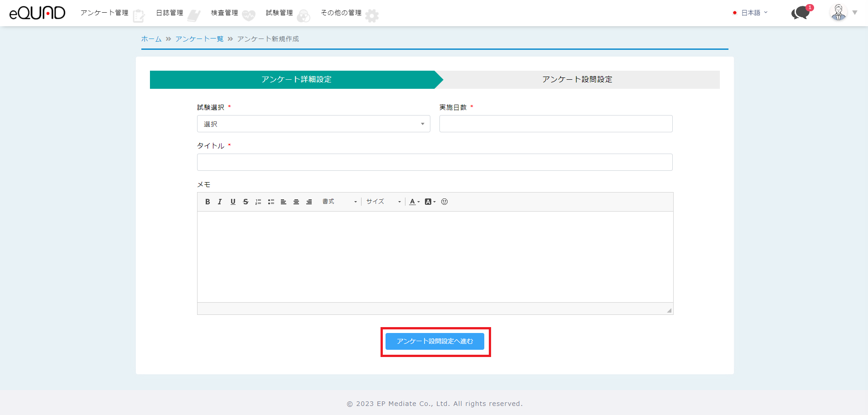This screenshot has width=868, height=415.
Task: Right align the memo text
Action: [309, 202]
